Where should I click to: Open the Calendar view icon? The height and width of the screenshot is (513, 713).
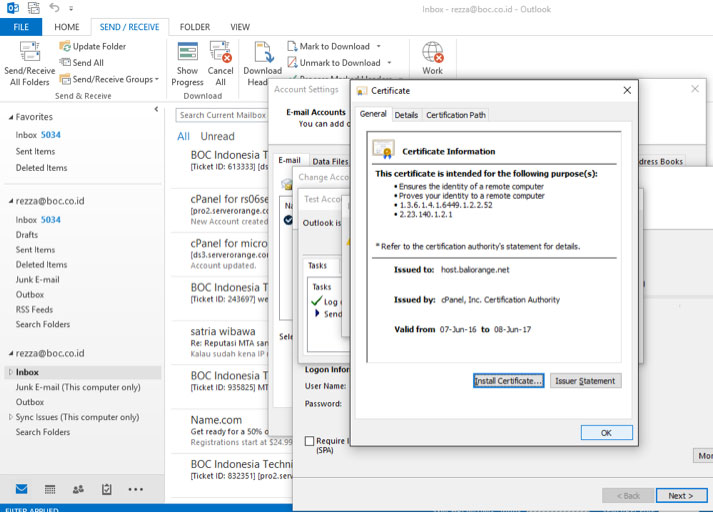(50, 489)
